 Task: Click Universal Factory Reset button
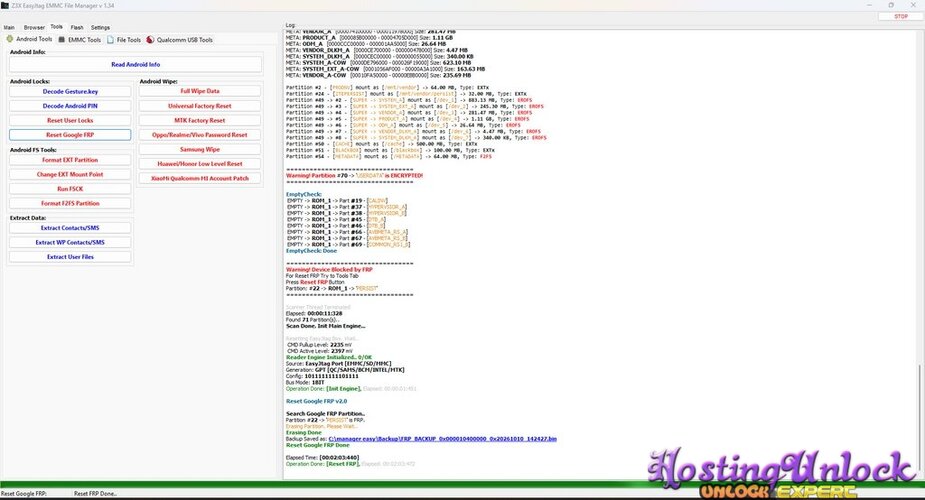200,106
